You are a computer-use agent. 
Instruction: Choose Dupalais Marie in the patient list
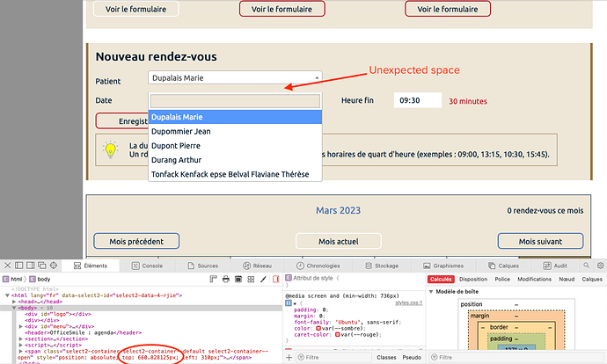click(x=236, y=117)
